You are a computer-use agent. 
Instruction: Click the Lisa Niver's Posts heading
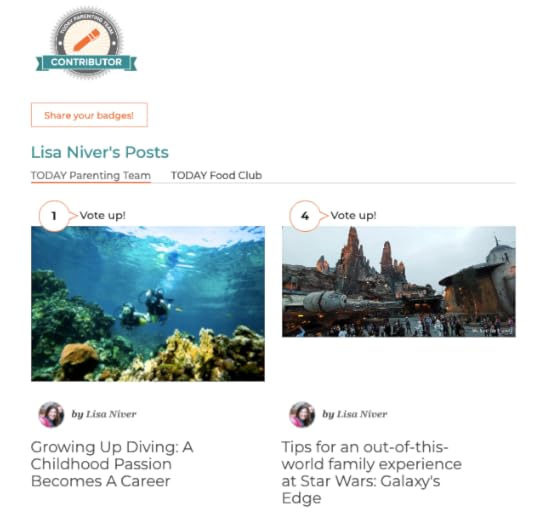tap(100, 152)
